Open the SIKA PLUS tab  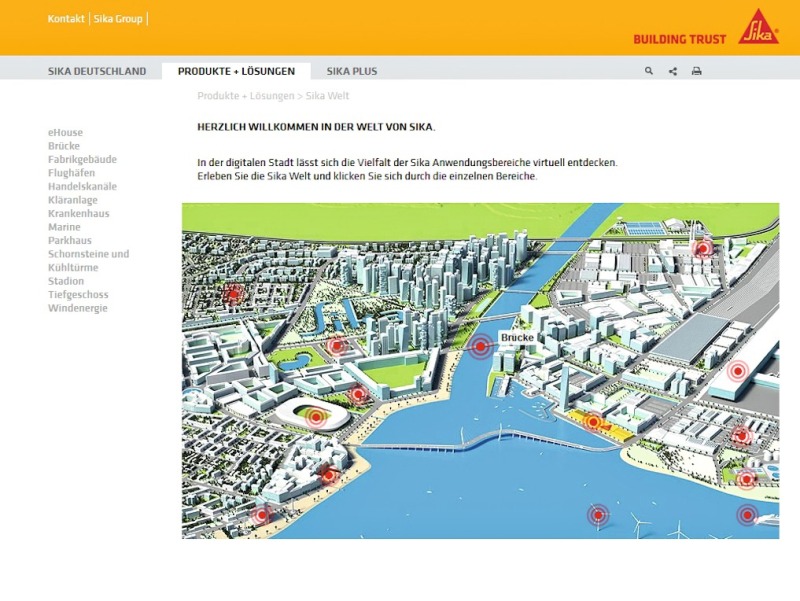click(x=352, y=71)
